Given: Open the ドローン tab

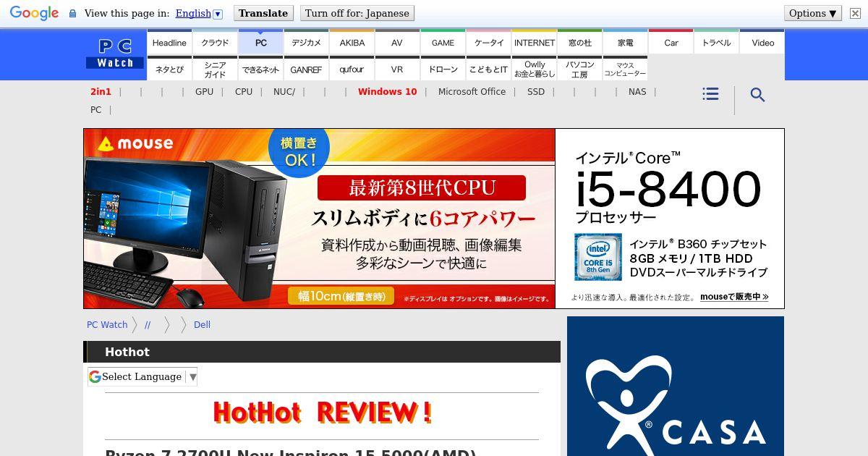Looking at the screenshot, I should pyautogui.click(x=443, y=69).
